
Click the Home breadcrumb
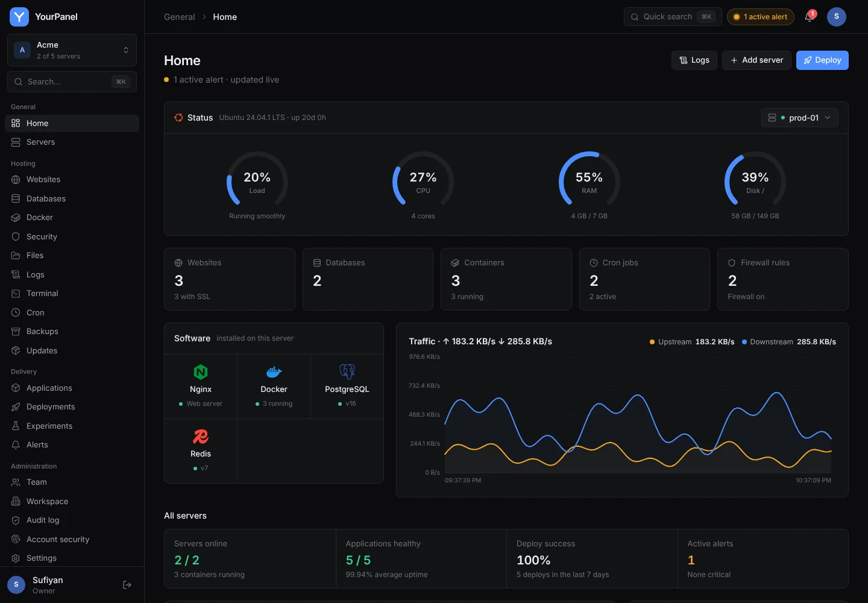coord(225,17)
